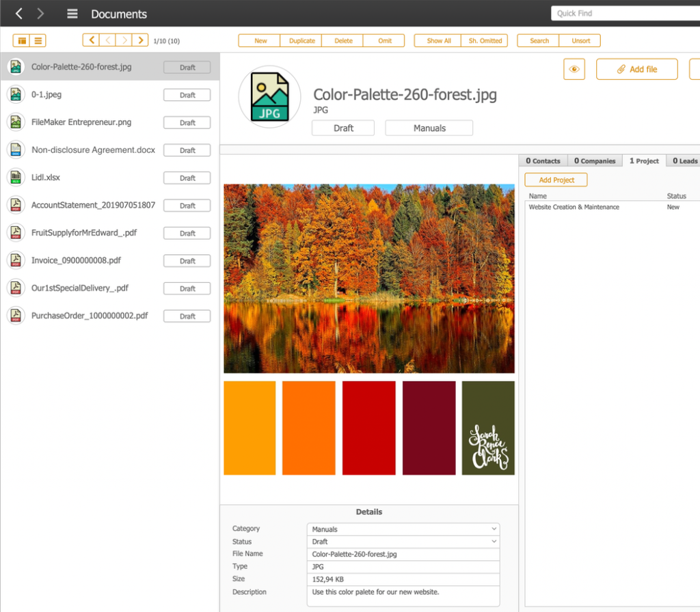Image resolution: width=700 pixels, height=612 pixels.
Task: Click the Duplicate record button
Action: 301,40
